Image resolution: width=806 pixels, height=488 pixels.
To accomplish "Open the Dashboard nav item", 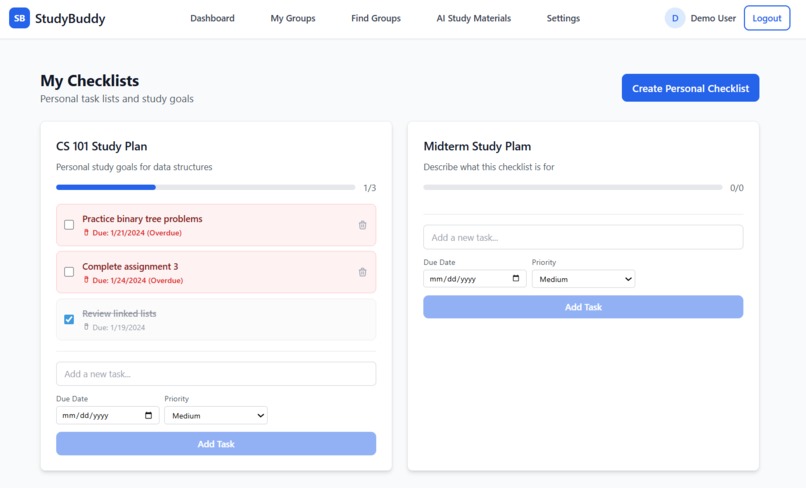I will [x=212, y=18].
